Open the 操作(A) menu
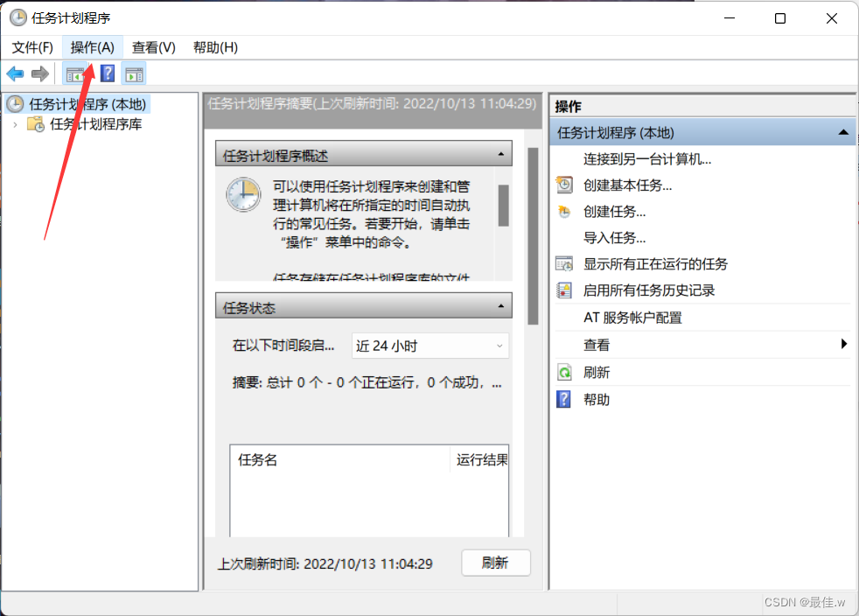This screenshot has width=859, height=616. click(x=93, y=47)
